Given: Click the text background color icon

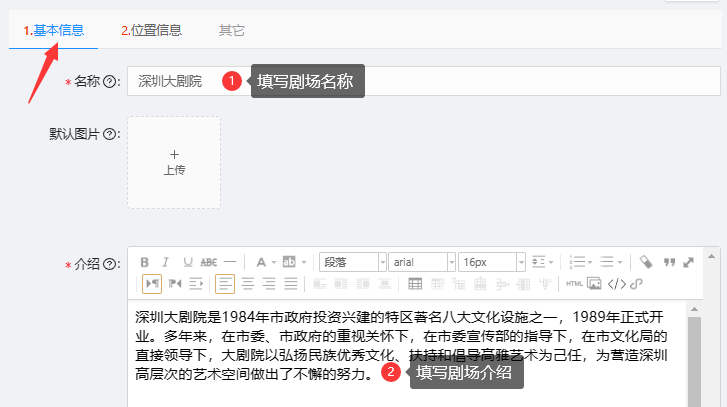Looking at the screenshot, I should coord(289,262).
